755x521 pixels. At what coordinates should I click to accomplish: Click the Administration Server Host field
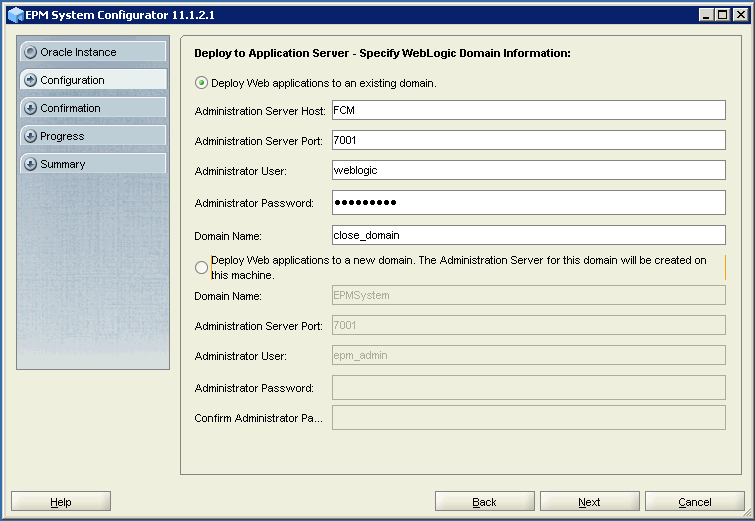point(527,110)
